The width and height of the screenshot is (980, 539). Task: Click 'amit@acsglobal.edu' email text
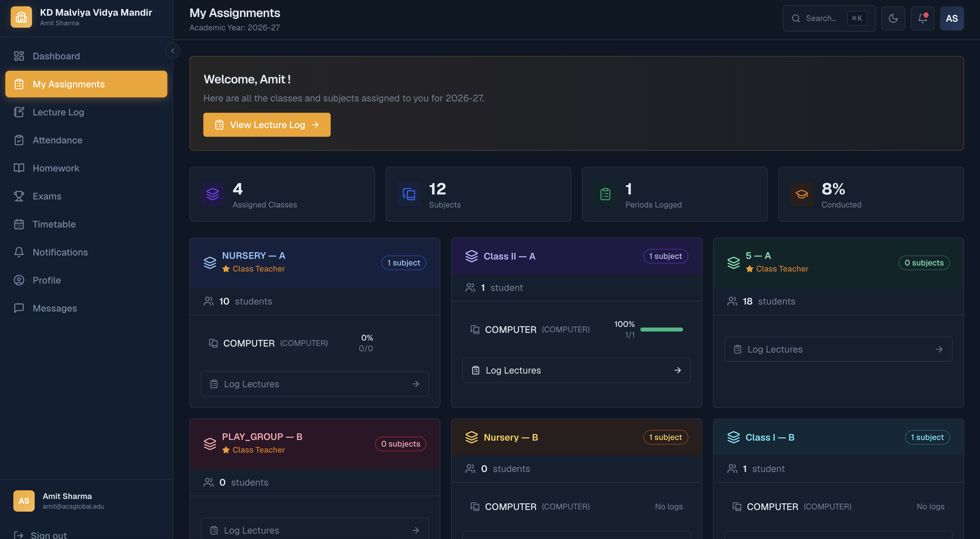click(73, 507)
